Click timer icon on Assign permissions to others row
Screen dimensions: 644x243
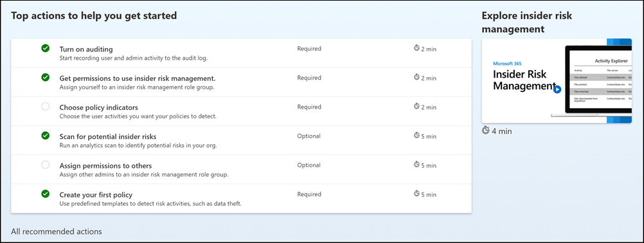(416, 165)
